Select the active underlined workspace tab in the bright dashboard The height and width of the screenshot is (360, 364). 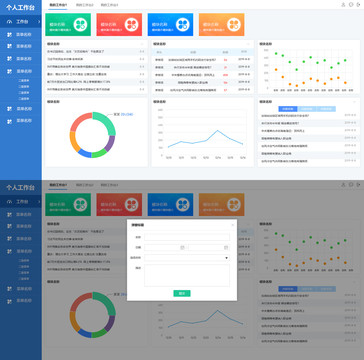(x=58, y=5)
